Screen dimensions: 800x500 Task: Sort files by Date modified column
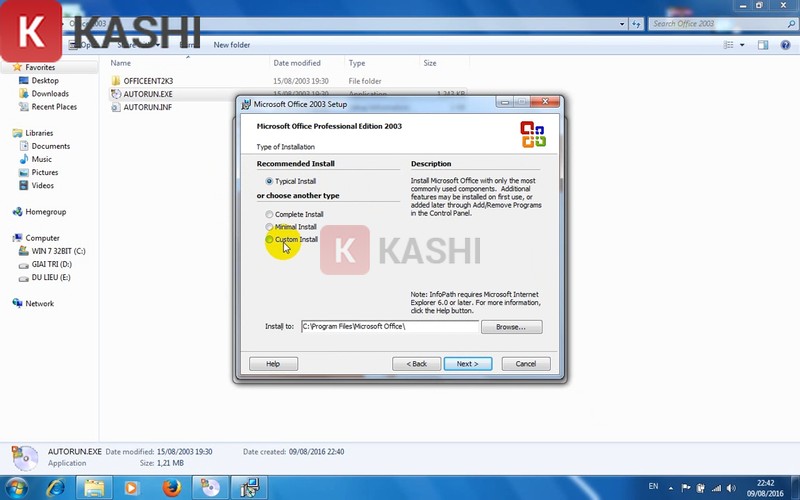pos(297,63)
